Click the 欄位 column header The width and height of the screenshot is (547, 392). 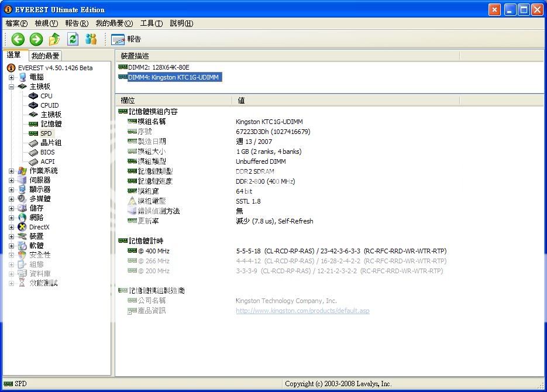click(x=174, y=101)
